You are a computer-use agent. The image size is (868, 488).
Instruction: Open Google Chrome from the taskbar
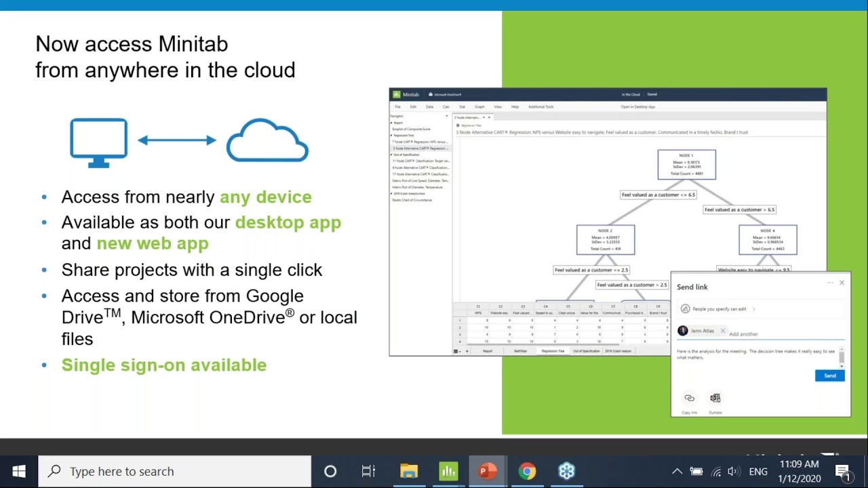coord(527,471)
